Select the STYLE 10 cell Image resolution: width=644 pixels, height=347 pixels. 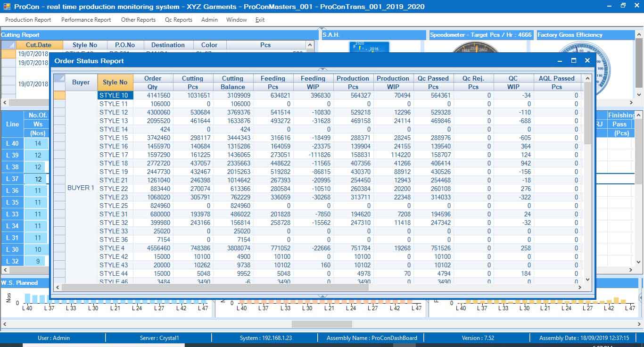[x=116, y=95]
